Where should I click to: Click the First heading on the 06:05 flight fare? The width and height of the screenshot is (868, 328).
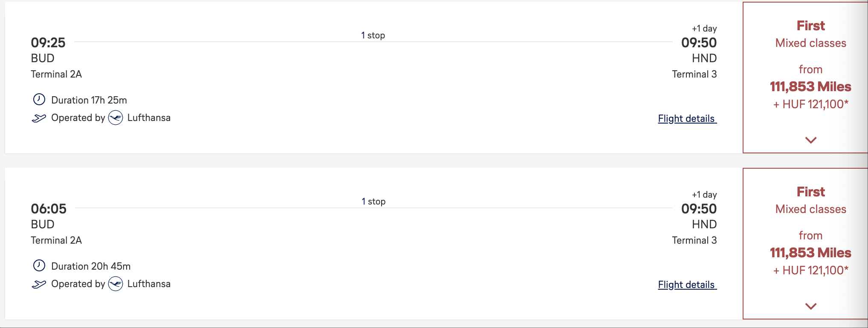click(x=810, y=192)
